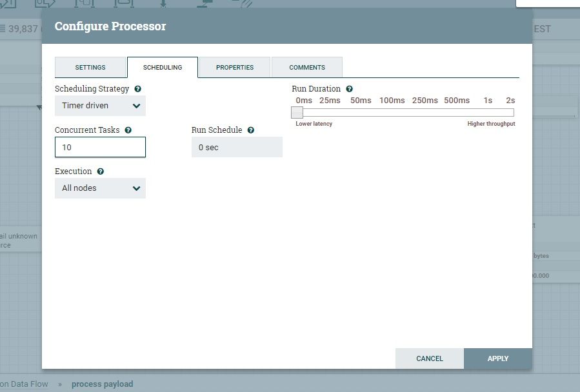Click the Run Schedule help icon
The height and width of the screenshot is (392, 580).
pos(251,130)
